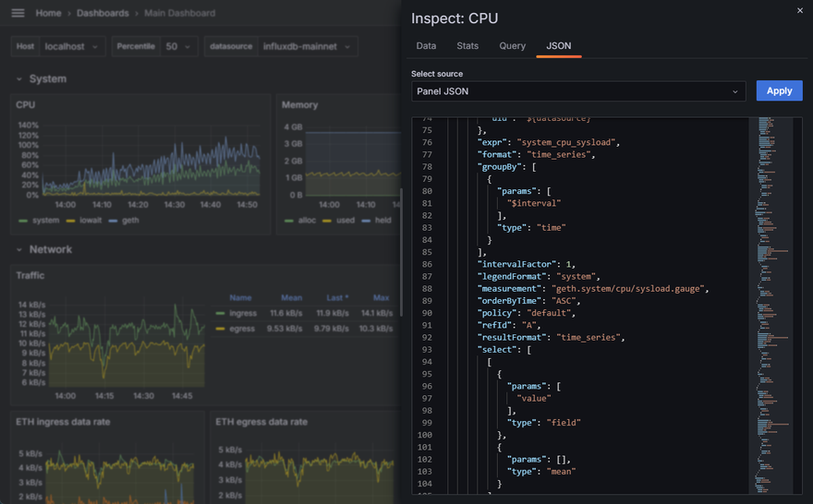Screen dimensions: 813x504
Task: Toggle the alloc series in Memory legend
Action: (x=304, y=221)
